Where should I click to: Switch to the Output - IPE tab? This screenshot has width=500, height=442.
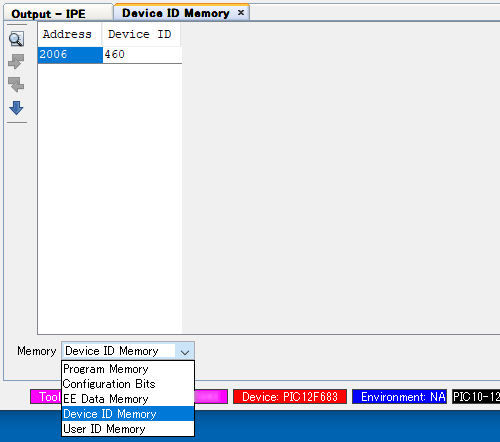[x=48, y=14]
